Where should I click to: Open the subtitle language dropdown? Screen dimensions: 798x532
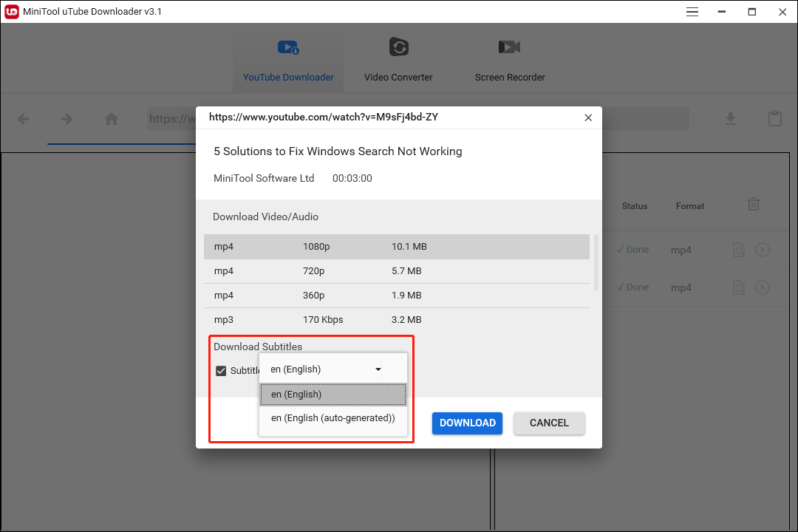coord(333,369)
